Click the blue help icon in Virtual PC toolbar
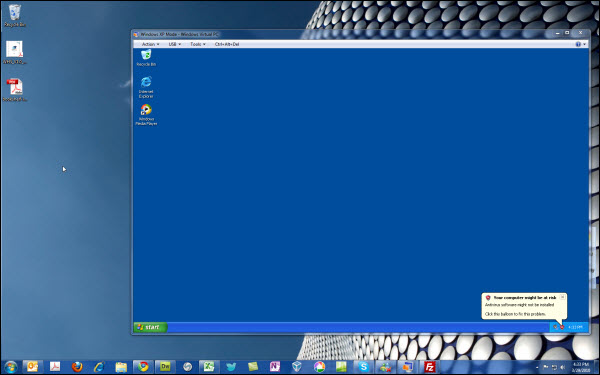Viewport: 600px width, 375px height. coord(578,44)
